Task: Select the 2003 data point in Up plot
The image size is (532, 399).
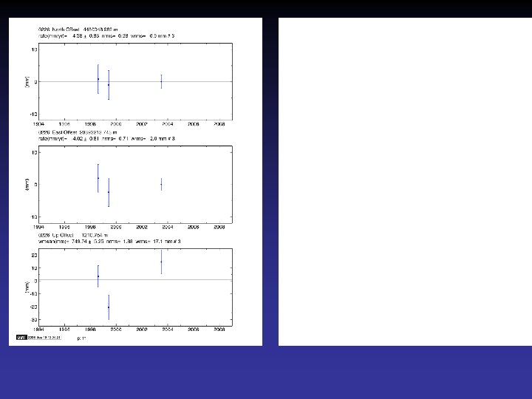Action: (x=161, y=262)
